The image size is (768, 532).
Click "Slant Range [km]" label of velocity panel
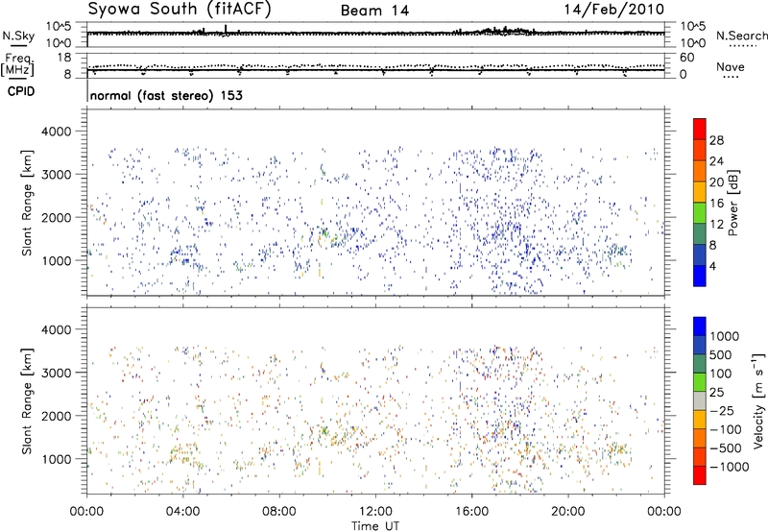tap(27, 400)
